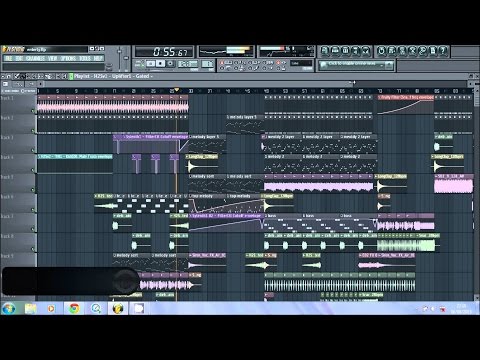Image resolution: width=480 pixels, height=360 pixels.
Task: Click the Track 4 name label
Action: pos(7,157)
